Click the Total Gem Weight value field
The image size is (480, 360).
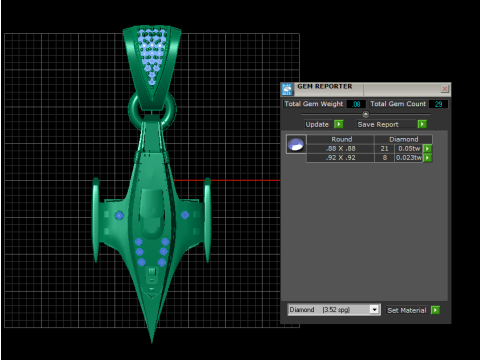point(356,104)
